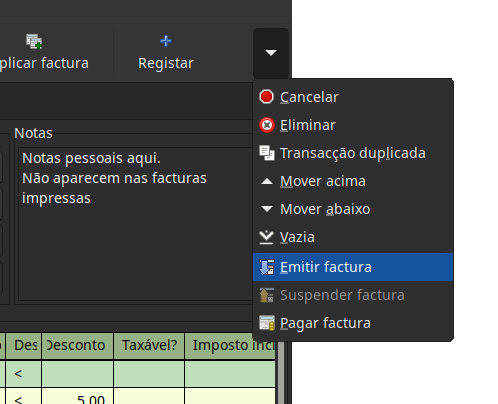
Task: Click the Desconto column header
Action: [77, 346]
